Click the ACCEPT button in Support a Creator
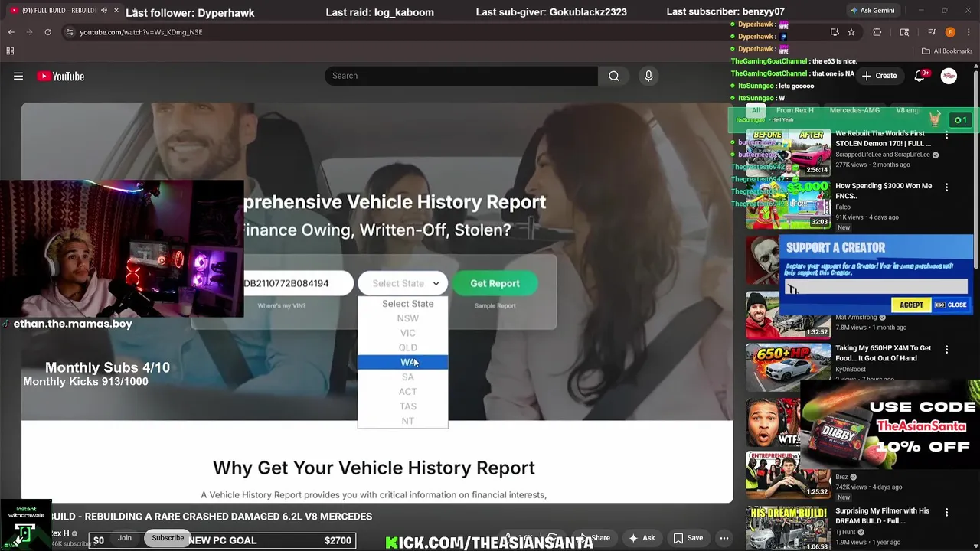 (911, 305)
